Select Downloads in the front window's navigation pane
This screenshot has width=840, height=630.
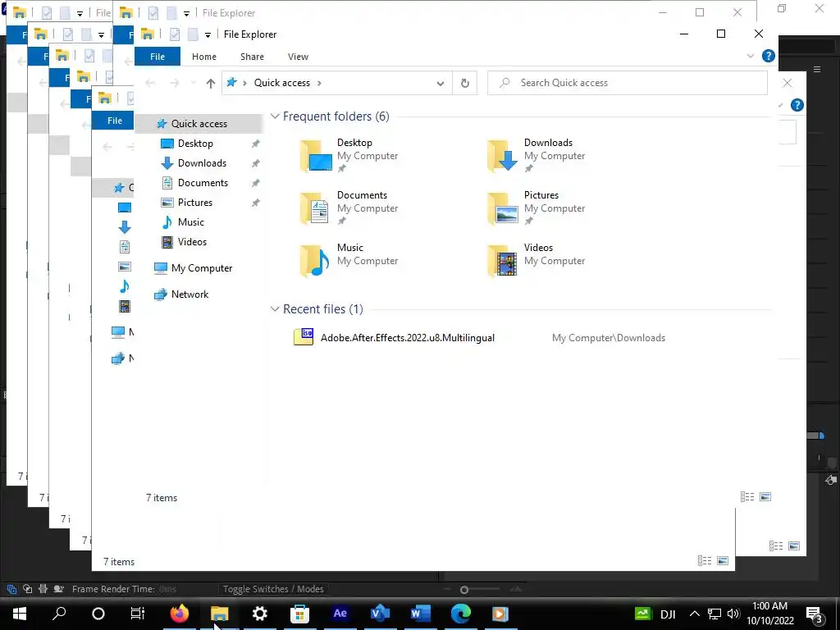tap(202, 163)
